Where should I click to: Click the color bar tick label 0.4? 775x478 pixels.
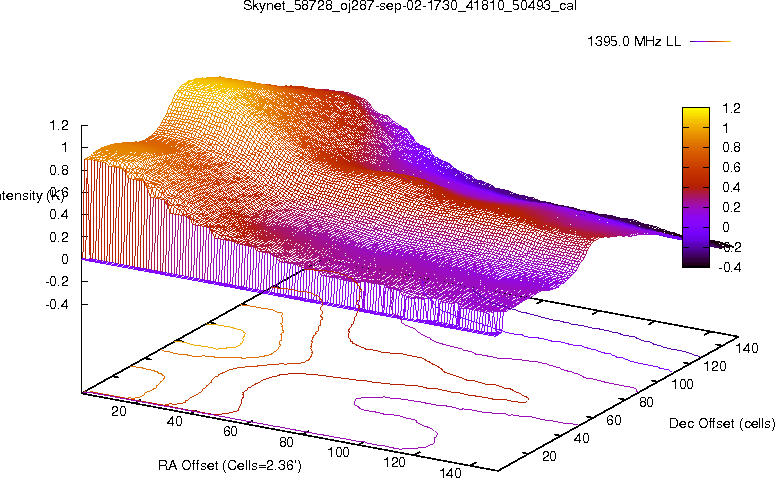[732, 187]
